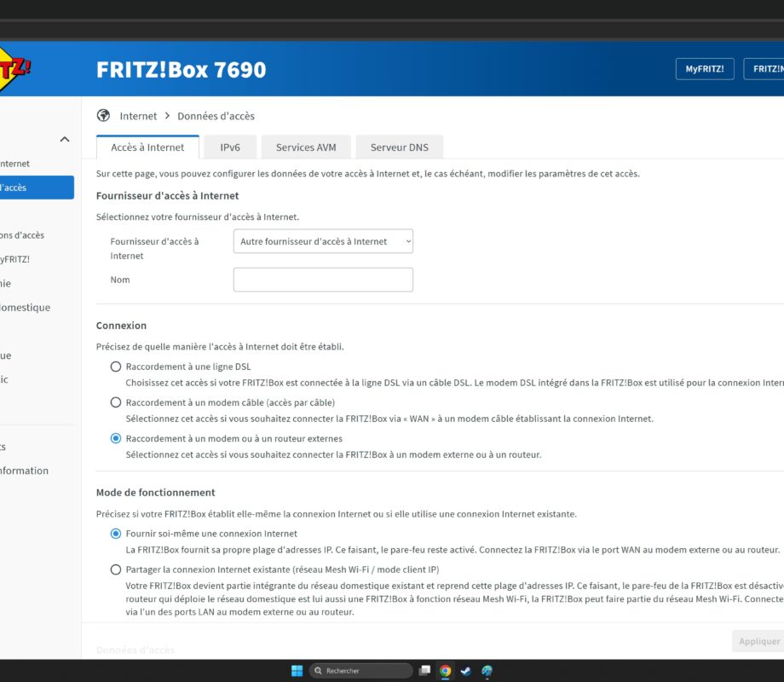Viewport: 784px width, 682px height.
Task: Click 'Précisez si votre FRITZ!Box établit' text
Action: (337, 514)
